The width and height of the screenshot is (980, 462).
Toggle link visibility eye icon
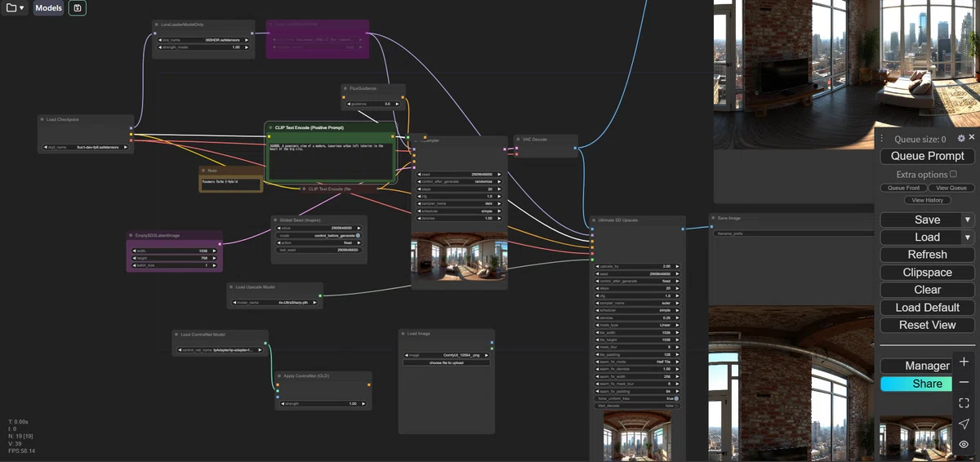(964, 445)
